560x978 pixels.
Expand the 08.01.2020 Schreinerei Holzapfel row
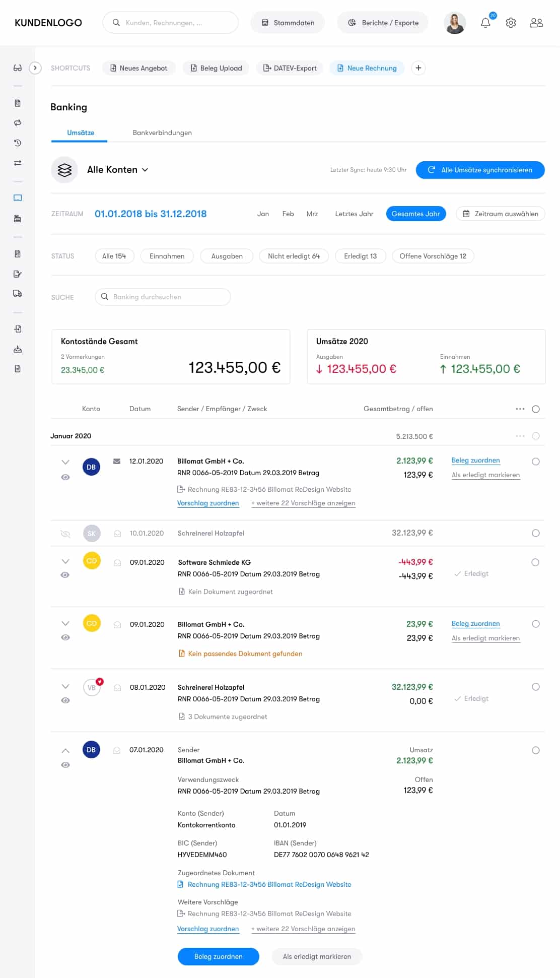point(65,686)
